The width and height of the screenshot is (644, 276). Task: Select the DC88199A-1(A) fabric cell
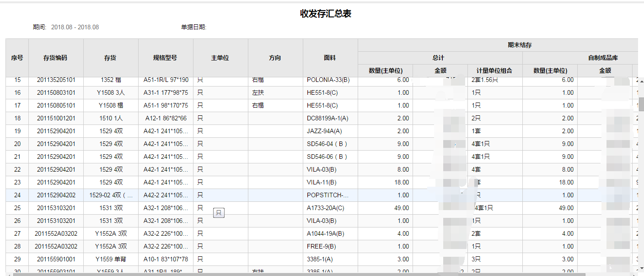327,118
